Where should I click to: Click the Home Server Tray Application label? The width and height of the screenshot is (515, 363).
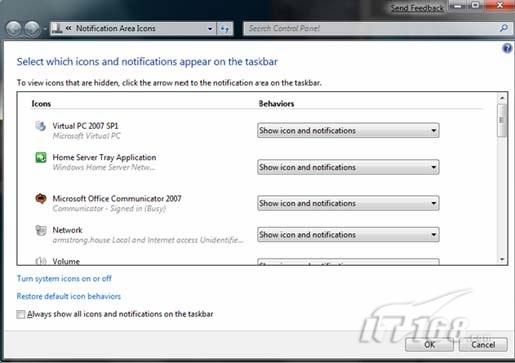click(x=104, y=157)
